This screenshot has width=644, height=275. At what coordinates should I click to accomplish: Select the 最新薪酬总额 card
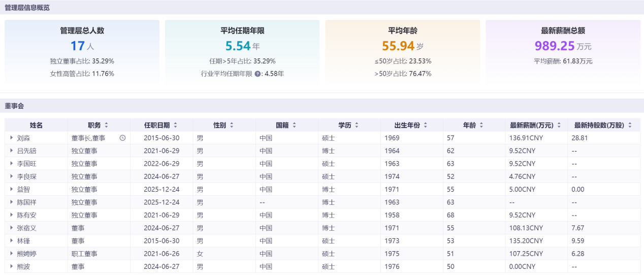point(563,52)
